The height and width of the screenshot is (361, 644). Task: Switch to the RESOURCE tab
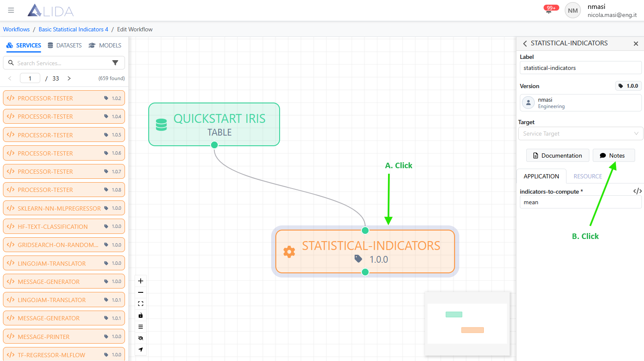pos(588,176)
